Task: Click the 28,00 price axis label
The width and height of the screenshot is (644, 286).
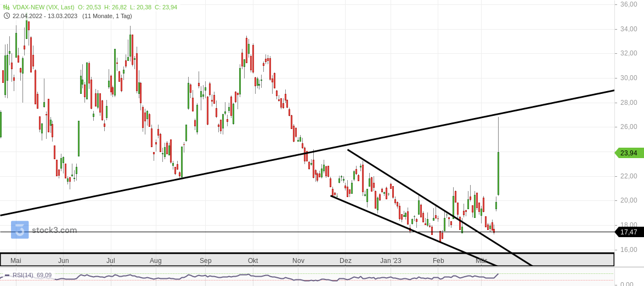Action: 629,102
